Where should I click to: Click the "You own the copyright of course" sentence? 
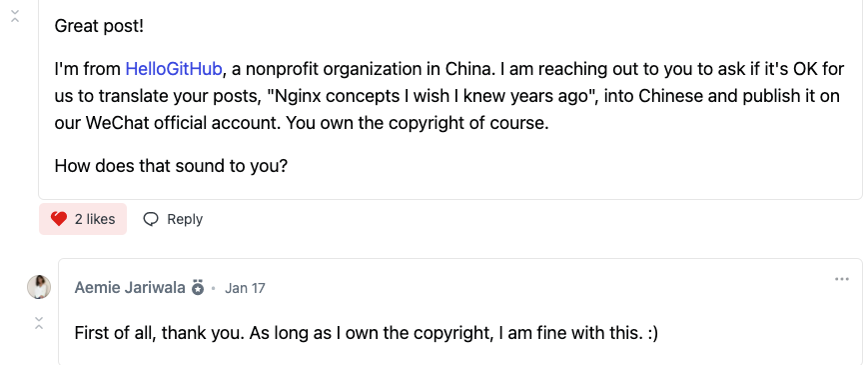click(x=418, y=122)
